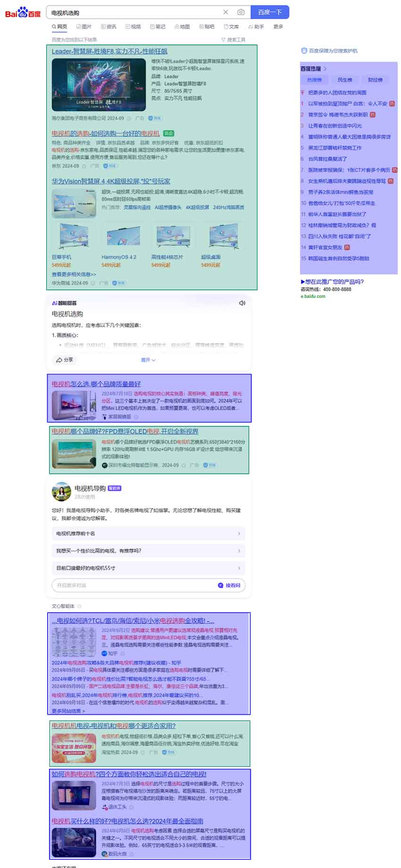Image resolution: width=401 pixels, height=868 pixels.
Task: Click 保障 shield badge beside 华为商城
Action: click(118, 283)
